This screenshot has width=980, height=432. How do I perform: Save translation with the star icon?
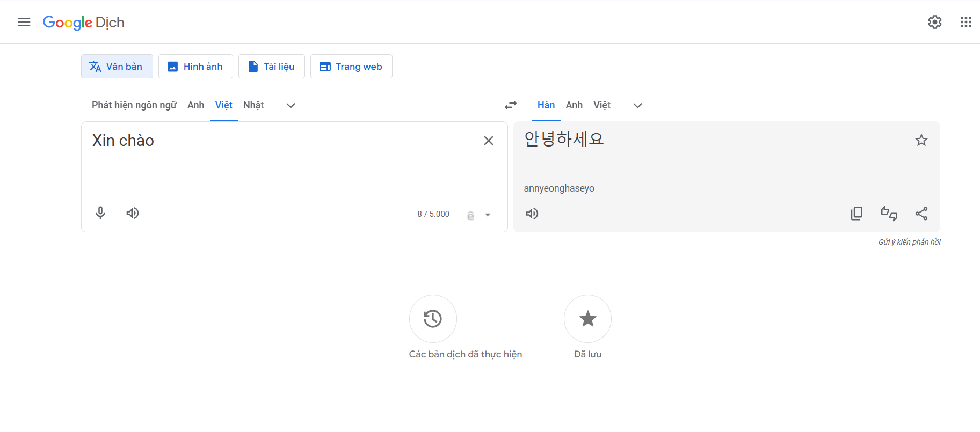[921, 140]
